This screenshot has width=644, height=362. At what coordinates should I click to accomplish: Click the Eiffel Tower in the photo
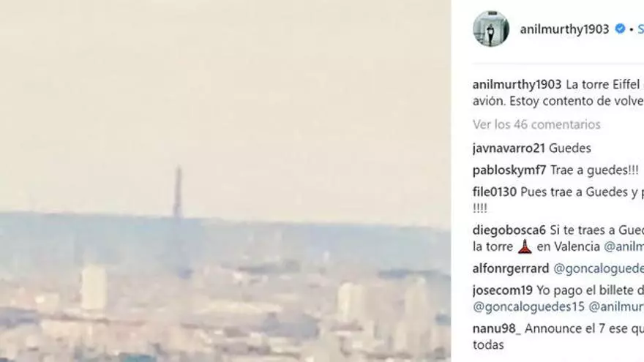(x=177, y=192)
